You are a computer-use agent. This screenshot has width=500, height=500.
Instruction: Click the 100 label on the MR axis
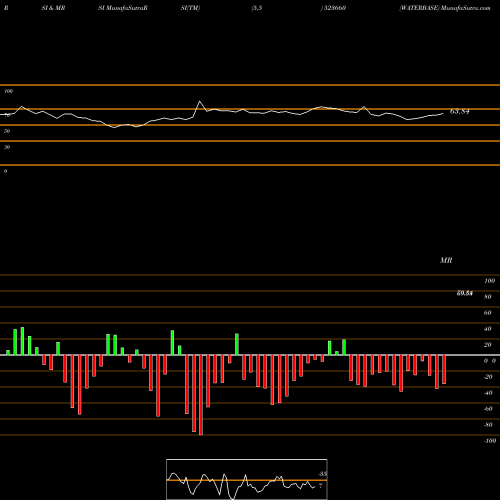(x=489, y=281)
